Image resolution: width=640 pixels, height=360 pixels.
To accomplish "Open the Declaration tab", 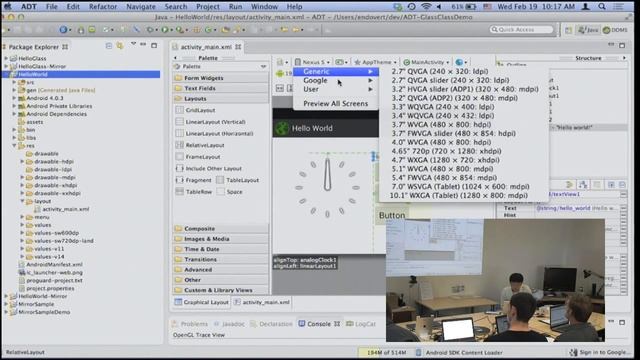I will coord(271,324).
